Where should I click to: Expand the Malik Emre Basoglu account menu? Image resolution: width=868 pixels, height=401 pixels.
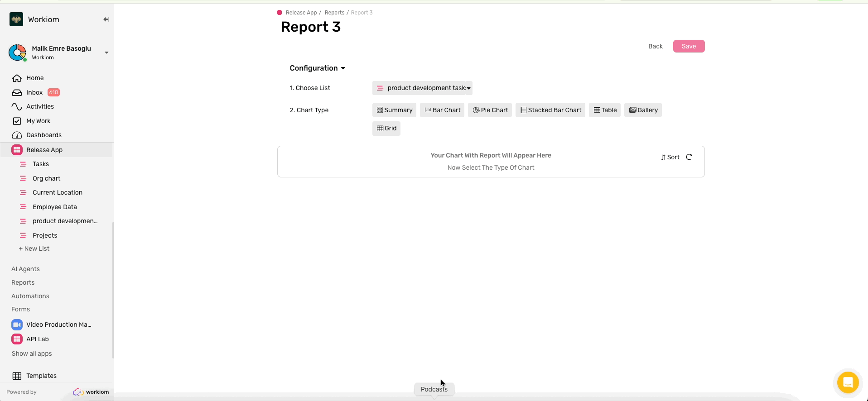click(x=106, y=53)
